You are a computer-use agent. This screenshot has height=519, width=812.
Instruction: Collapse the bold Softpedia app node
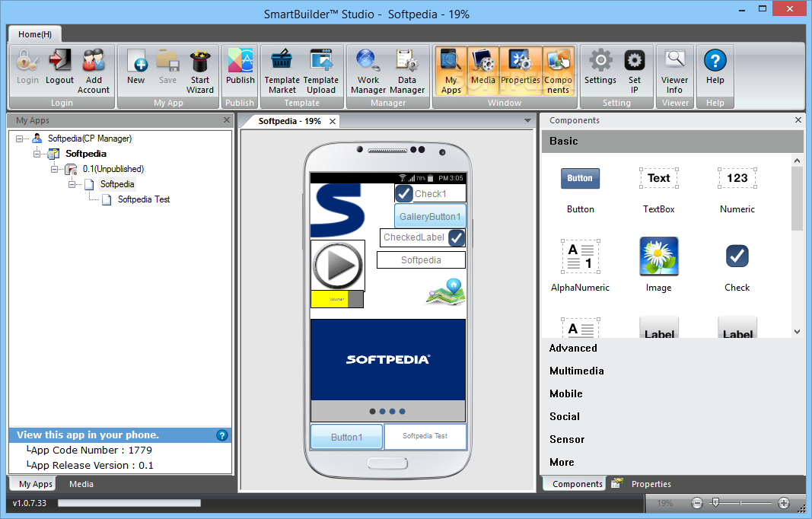point(37,154)
